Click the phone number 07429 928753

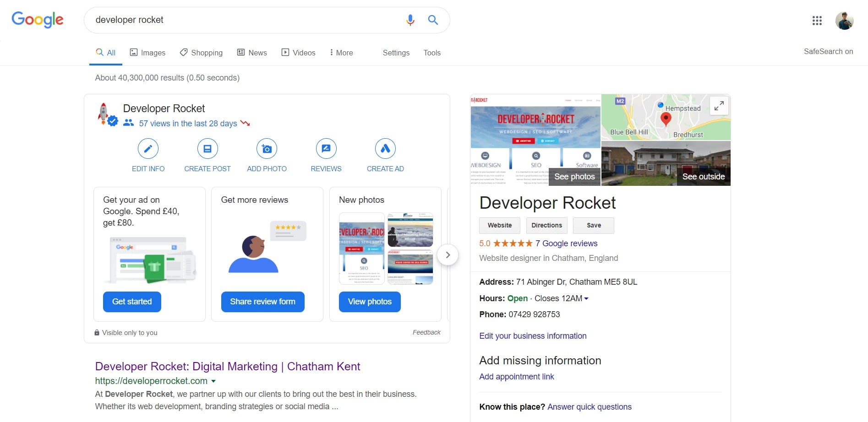coord(534,314)
